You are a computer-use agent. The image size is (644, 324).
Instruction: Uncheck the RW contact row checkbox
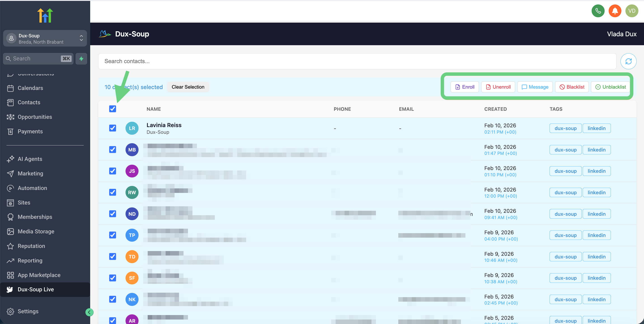coord(113,192)
